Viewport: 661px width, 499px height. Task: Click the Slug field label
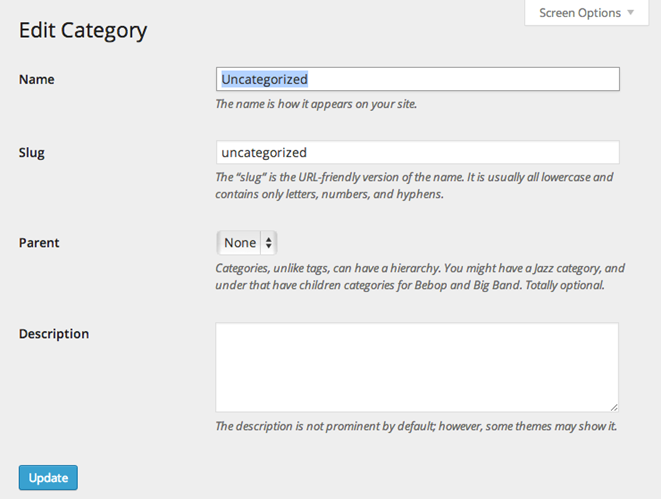(32, 152)
